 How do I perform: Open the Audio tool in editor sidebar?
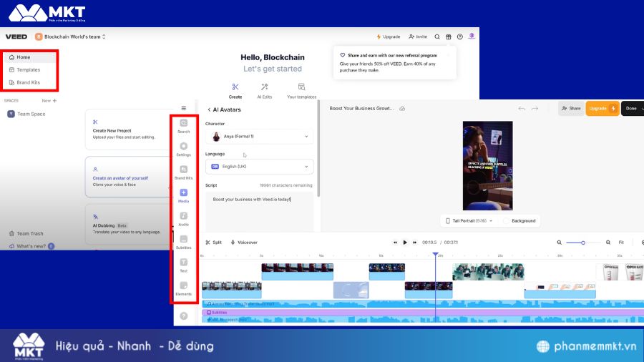coord(184,219)
